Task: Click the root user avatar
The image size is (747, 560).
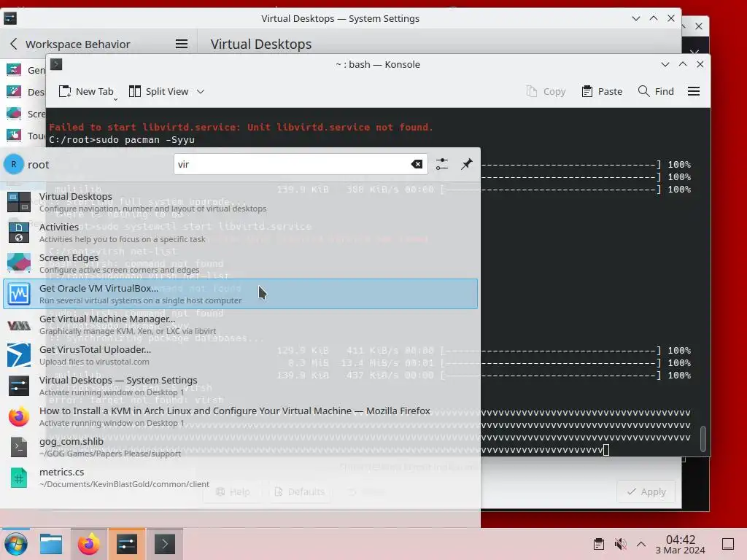Action: [x=13, y=164]
